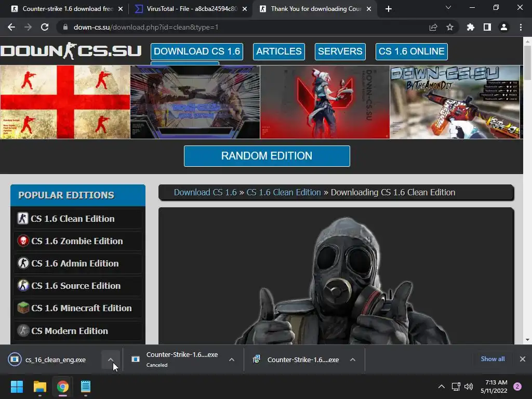Click the Zombie Edition red skull icon
Viewport: 532px width, 399px height.
23,241
